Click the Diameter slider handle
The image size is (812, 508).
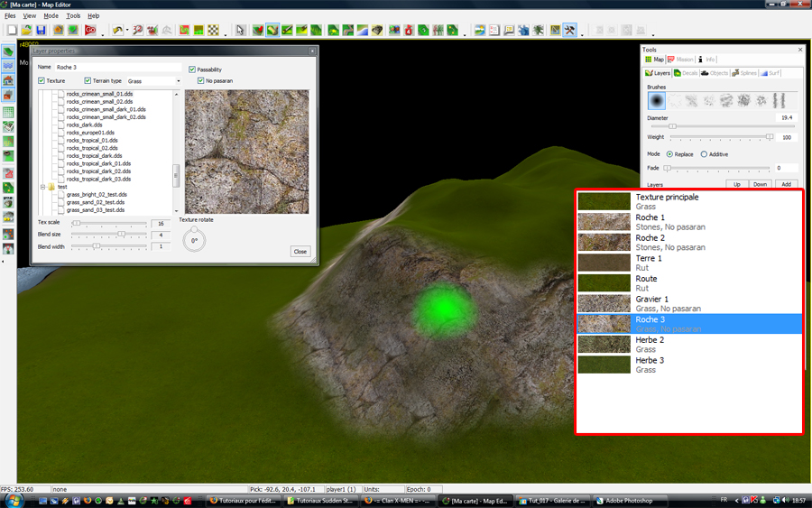[x=672, y=126]
